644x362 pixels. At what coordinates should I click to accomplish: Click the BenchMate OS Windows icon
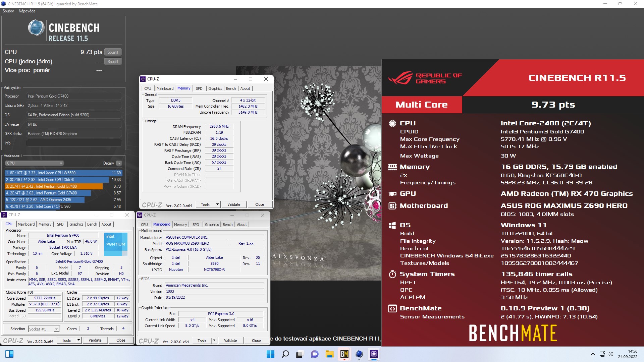coord(392,225)
